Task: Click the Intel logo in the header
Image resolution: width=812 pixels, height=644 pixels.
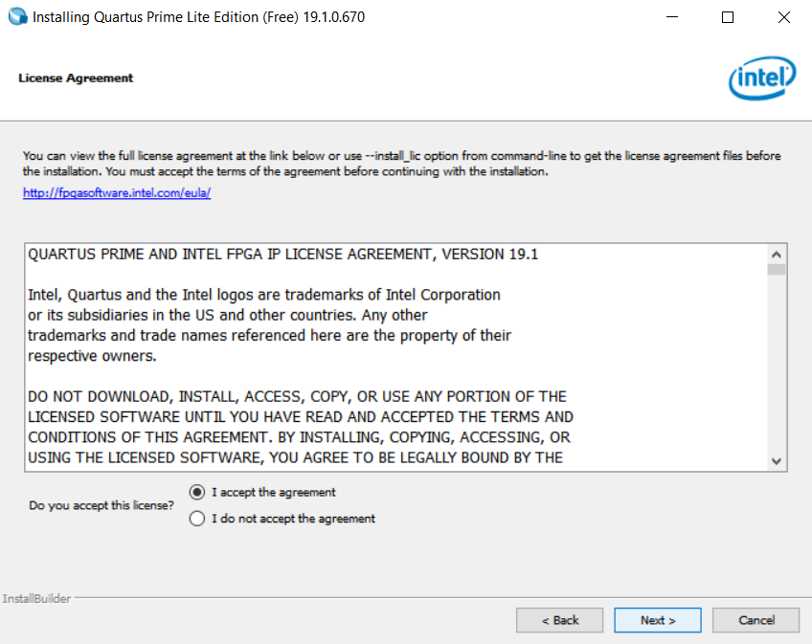Action: click(x=762, y=78)
